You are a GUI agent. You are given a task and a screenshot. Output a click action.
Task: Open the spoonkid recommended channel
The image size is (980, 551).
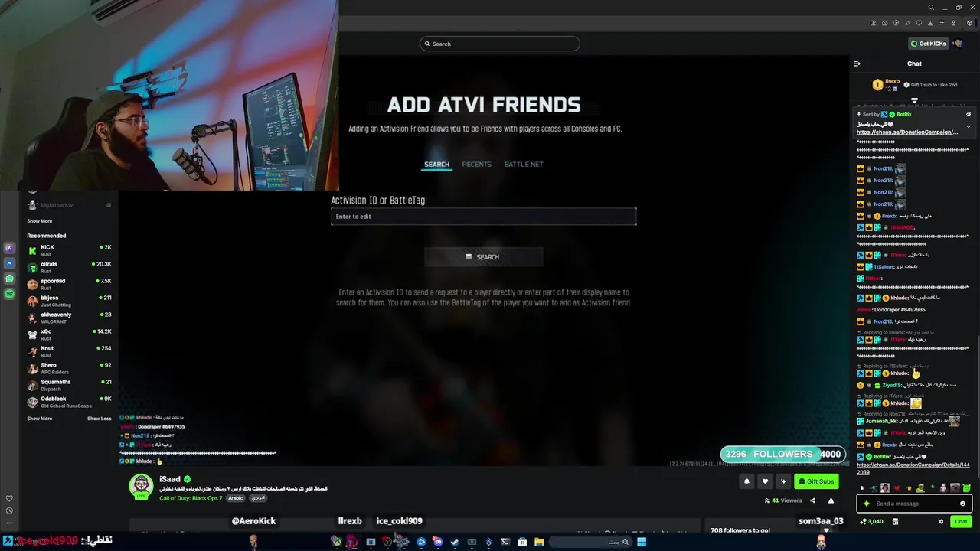coord(69,284)
